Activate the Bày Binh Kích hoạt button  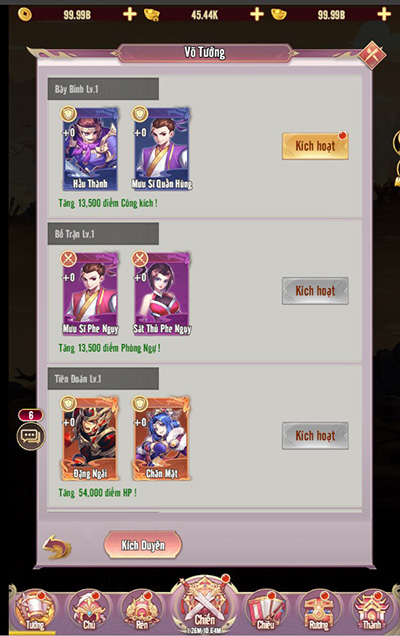click(315, 146)
